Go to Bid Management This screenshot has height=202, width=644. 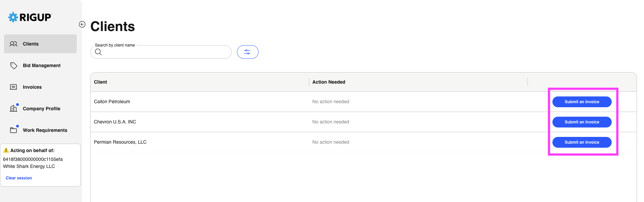[40, 65]
